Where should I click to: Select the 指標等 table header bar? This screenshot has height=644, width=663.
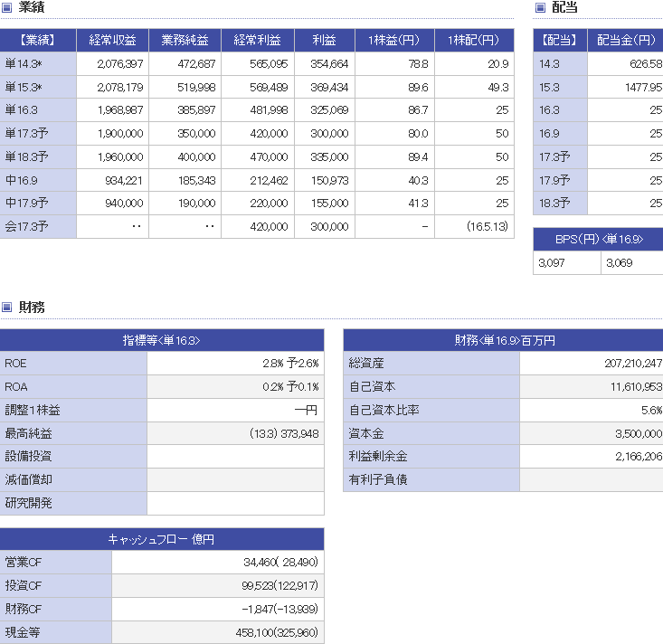(x=162, y=341)
